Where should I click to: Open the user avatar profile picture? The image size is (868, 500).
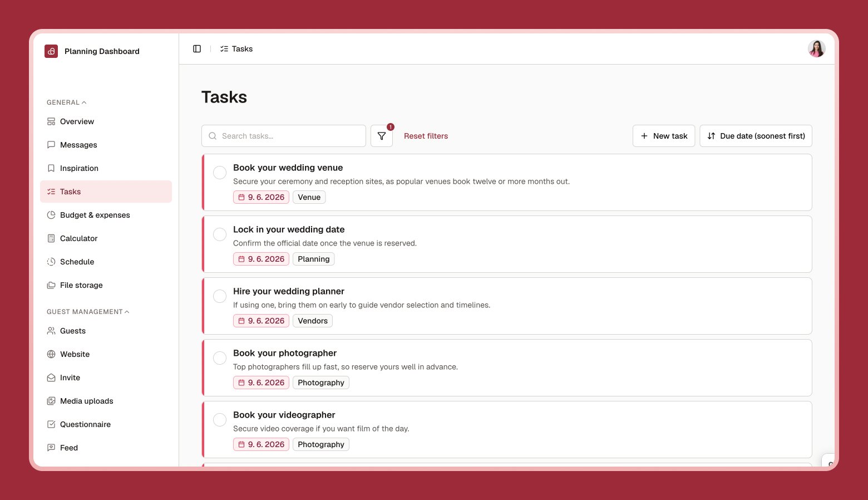[x=816, y=49]
